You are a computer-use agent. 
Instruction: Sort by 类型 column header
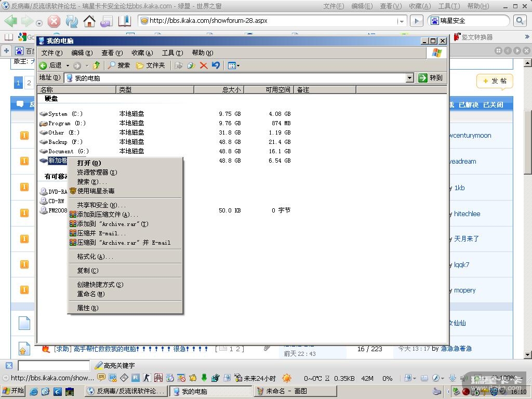(155, 89)
